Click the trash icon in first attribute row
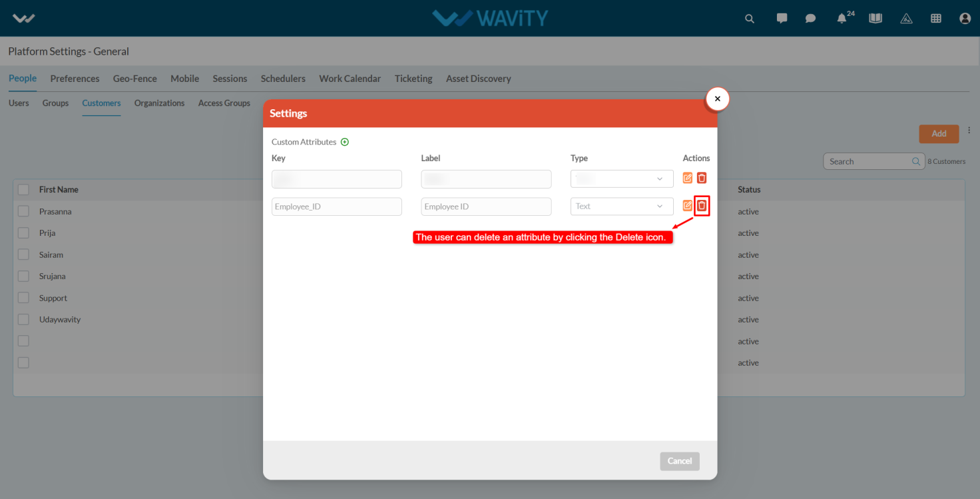Image resolution: width=980 pixels, height=499 pixels. 702,178
